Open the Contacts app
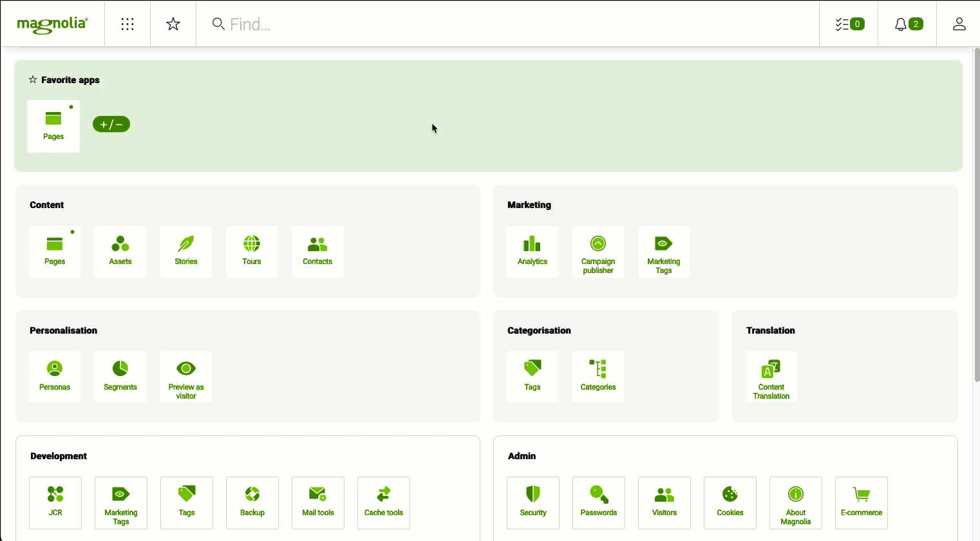980x541 pixels. pos(317,251)
